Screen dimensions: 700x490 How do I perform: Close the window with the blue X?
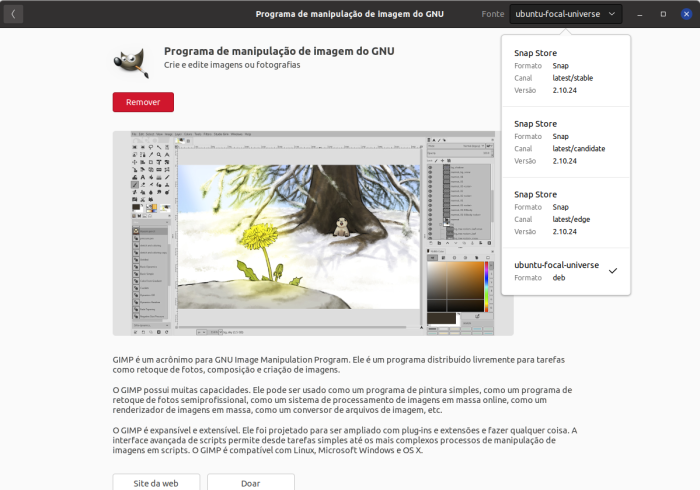tap(687, 14)
